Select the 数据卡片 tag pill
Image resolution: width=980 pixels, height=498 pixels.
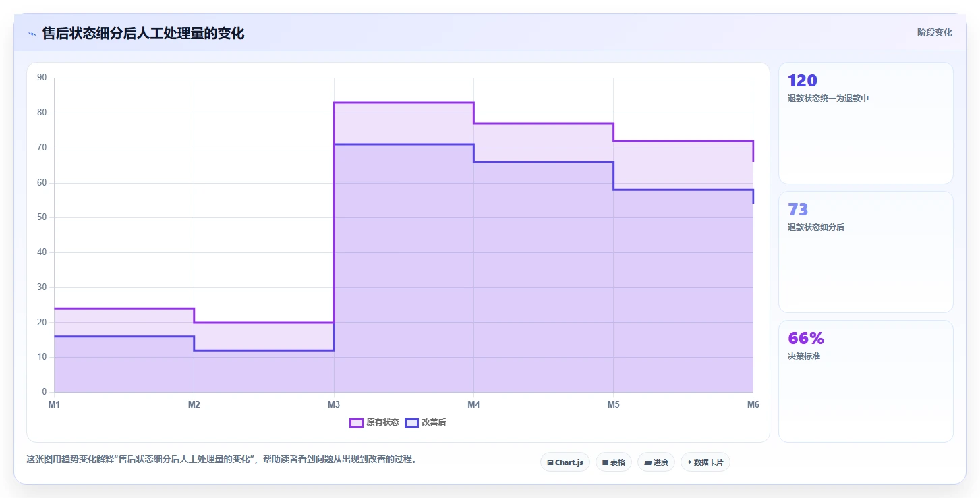click(705, 462)
